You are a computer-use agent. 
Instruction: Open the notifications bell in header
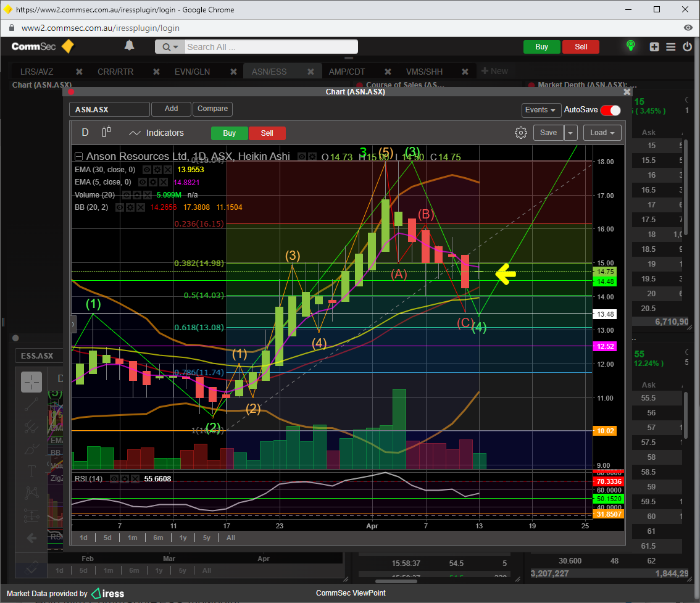(x=129, y=46)
